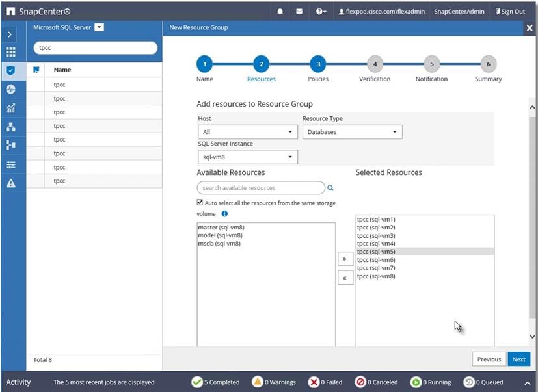Click the wizard scrollbar up arrow
Screen dimensions: 538x392
pos(532,107)
